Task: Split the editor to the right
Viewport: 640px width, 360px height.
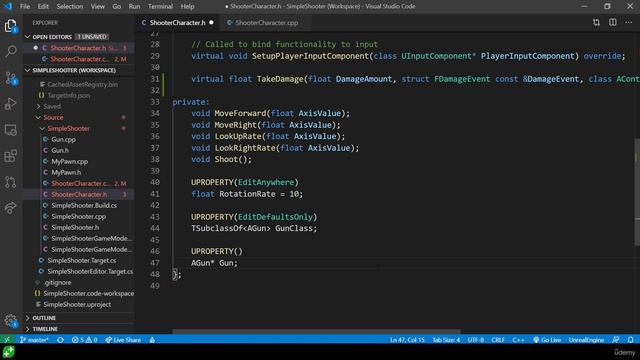Action: (x=613, y=22)
